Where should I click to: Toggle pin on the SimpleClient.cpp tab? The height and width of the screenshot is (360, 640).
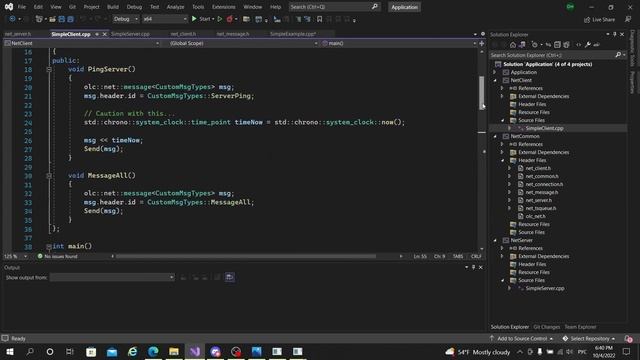click(x=97, y=34)
